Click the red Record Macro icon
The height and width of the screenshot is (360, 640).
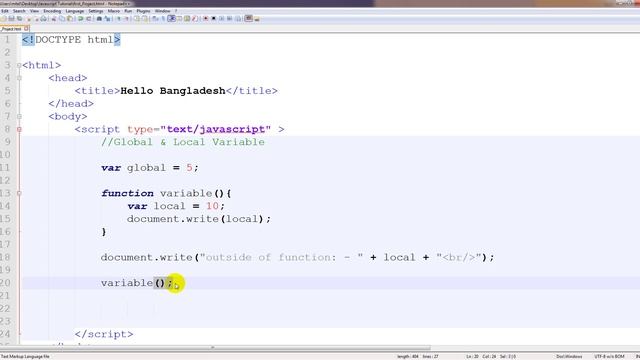point(205,18)
